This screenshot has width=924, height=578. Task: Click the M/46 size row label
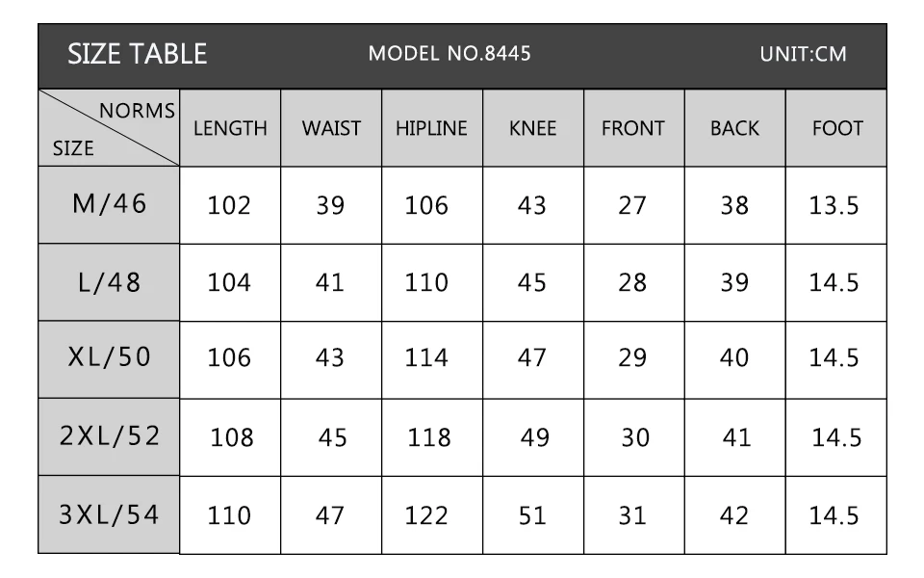point(109,204)
